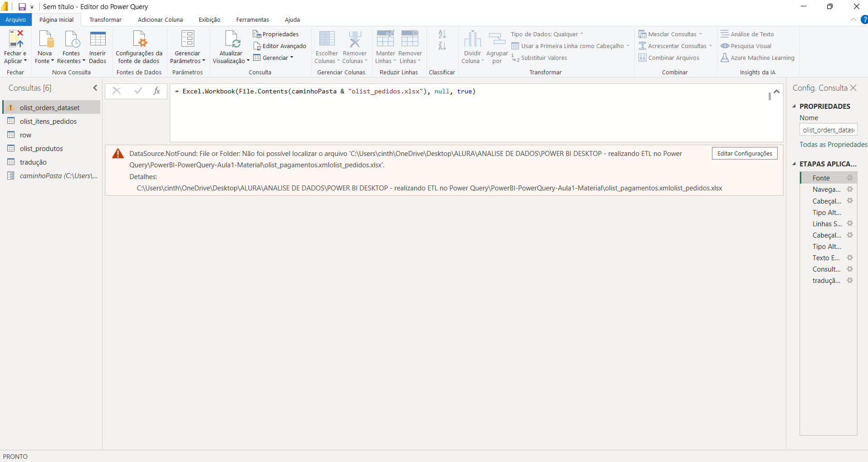This screenshot has width=868, height=462.
Task: Select the row query
Action: coord(51,135)
